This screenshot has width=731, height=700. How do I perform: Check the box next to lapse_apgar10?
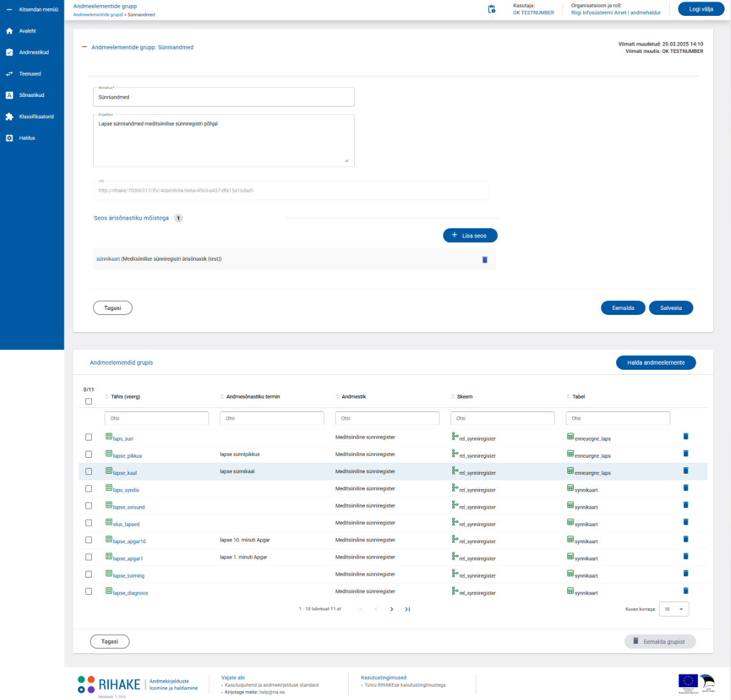(89, 540)
